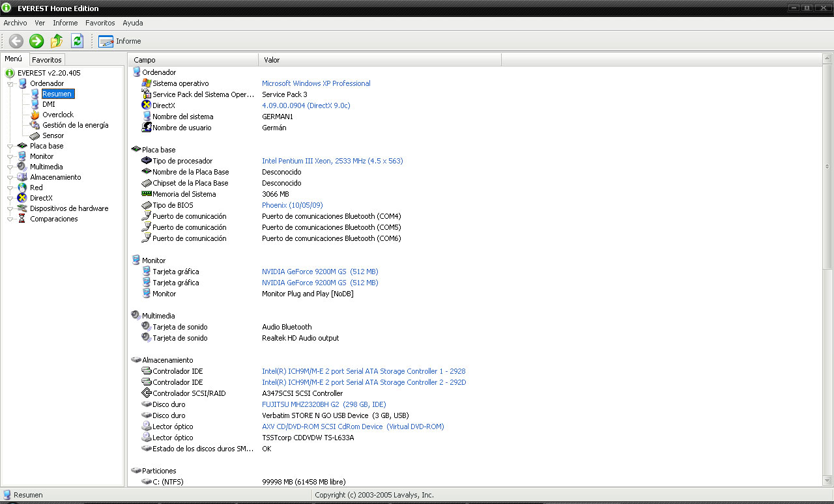This screenshot has width=834, height=504.
Task: Click the Sensor icon in tree
Action: pos(35,135)
